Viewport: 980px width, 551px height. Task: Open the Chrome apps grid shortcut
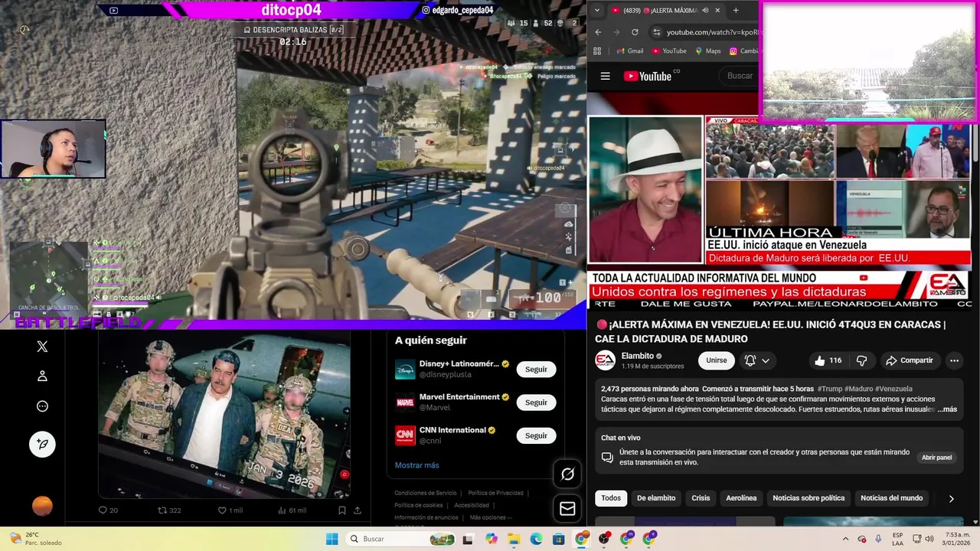(598, 51)
